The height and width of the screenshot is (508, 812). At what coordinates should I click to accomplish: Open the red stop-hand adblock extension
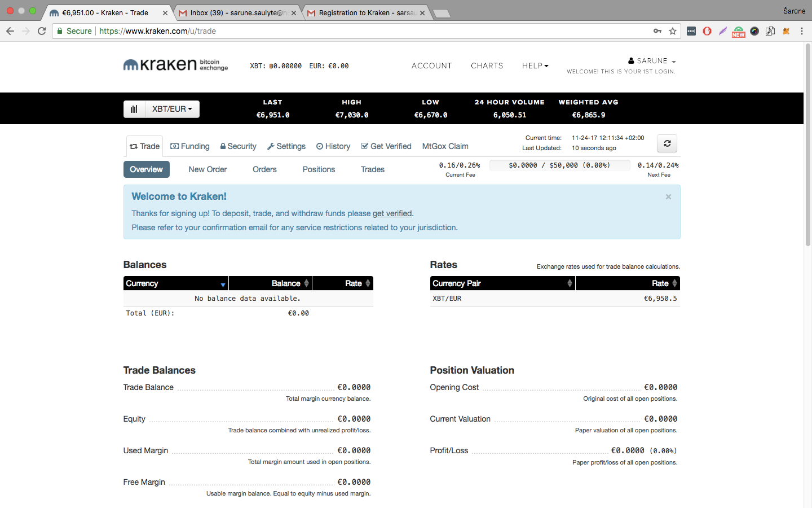[x=707, y=31]
